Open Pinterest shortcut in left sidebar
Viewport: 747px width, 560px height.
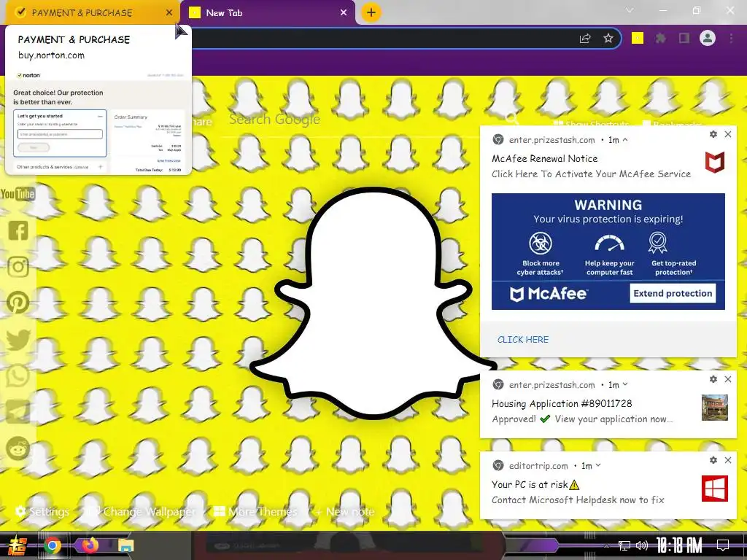point(18,303)
